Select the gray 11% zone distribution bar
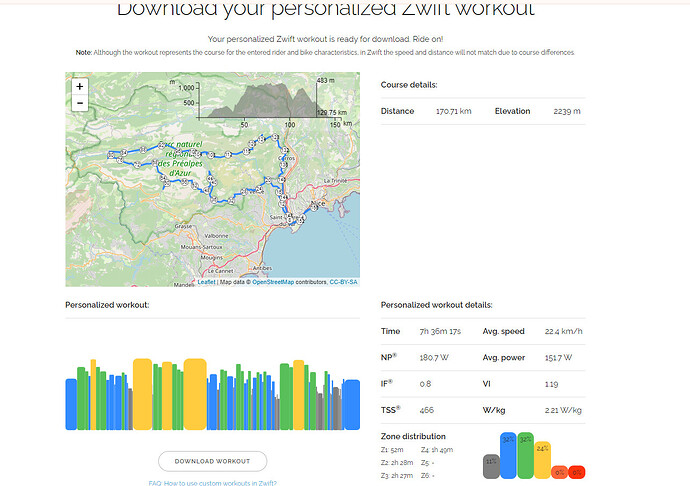The image size is (690, 486). point(491,467)
